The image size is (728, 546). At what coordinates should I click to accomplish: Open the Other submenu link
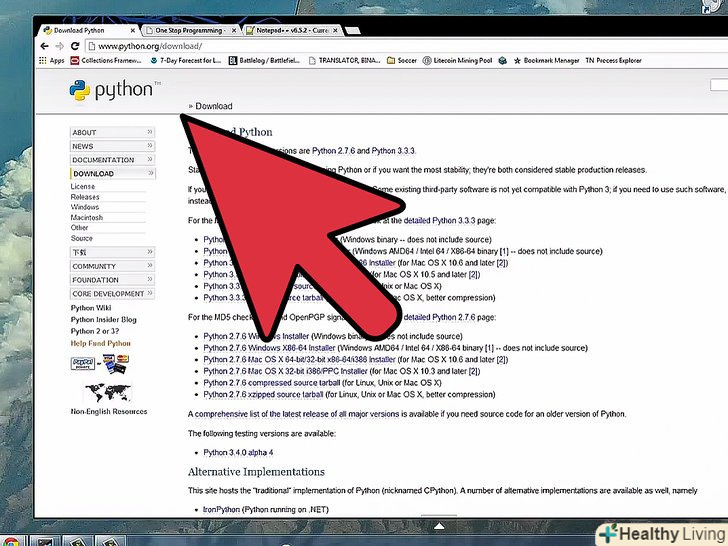click(79, 228)
